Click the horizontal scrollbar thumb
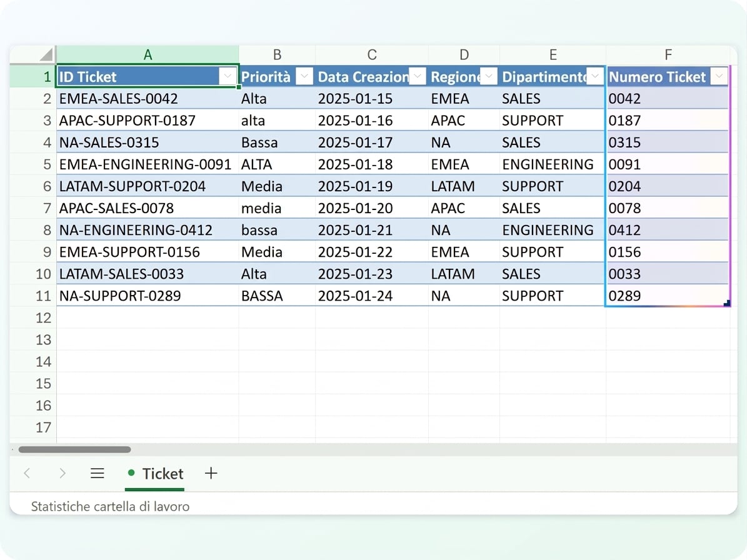Screen dimensions: 747x560 (74, 449)
